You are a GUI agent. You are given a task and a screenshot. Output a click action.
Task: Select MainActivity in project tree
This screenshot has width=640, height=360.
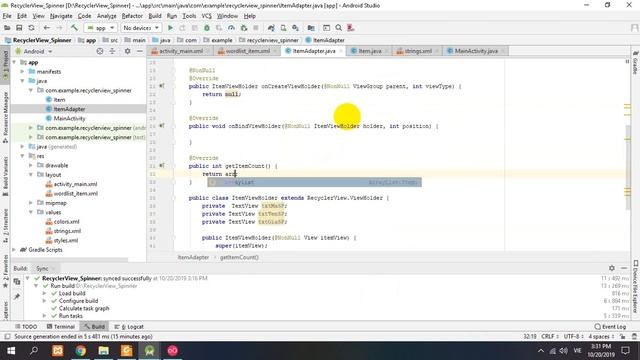69,118
